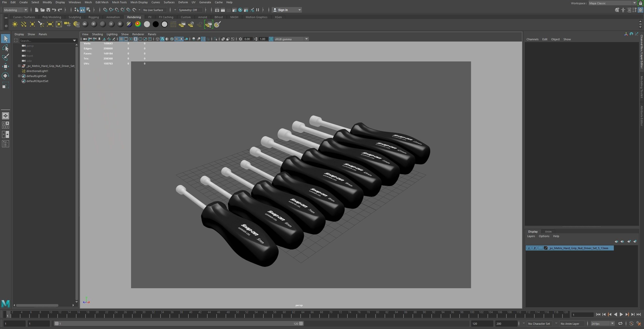644x329 pixels.
Task: Click the play forward button
Action: [621, 314]
